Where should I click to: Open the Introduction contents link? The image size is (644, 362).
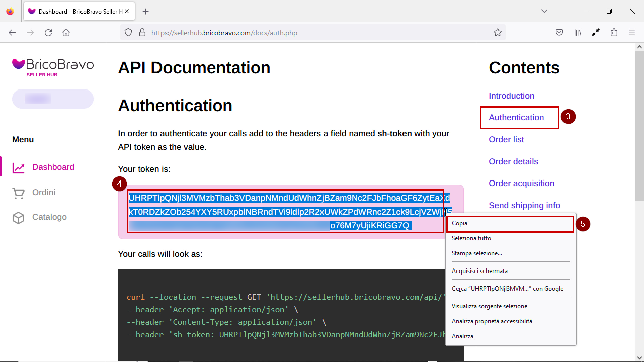[511, 96]
